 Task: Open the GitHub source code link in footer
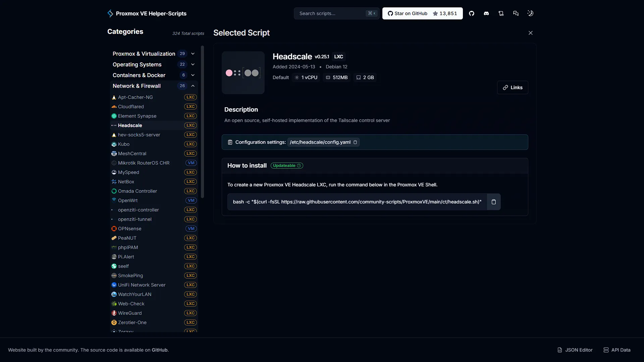(x=160, y=350)
